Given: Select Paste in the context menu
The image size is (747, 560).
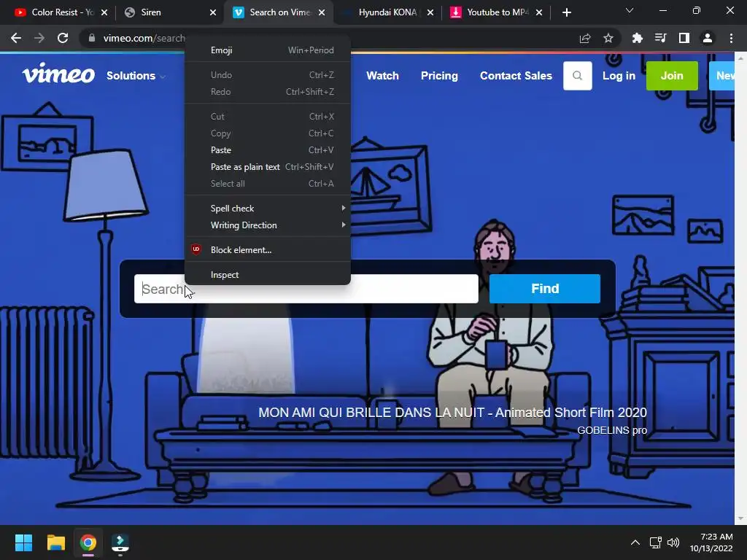Looking at the screenshot, I should [x=268, y=150].
